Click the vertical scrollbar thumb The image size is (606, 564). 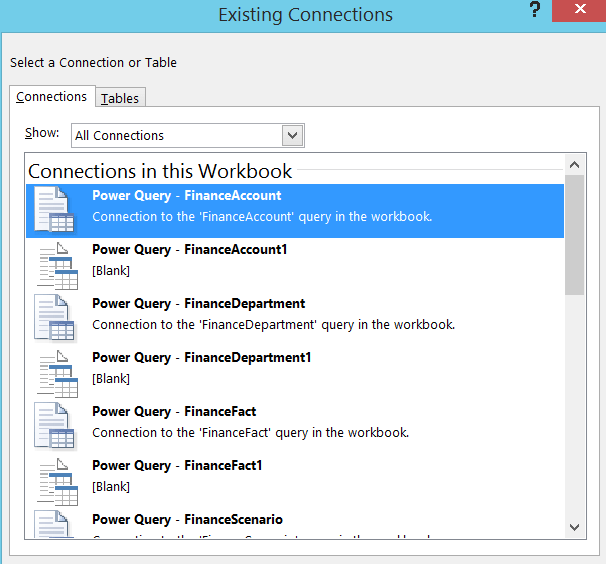(574, 235)
